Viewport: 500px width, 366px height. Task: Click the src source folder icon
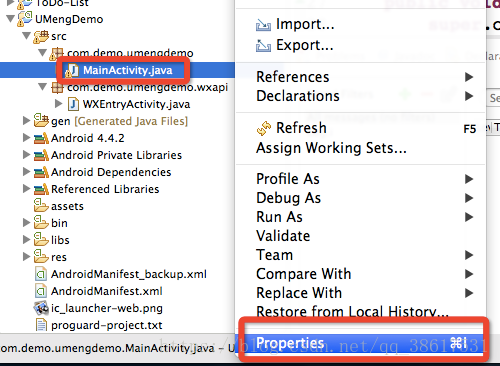(x=41, y=36)
